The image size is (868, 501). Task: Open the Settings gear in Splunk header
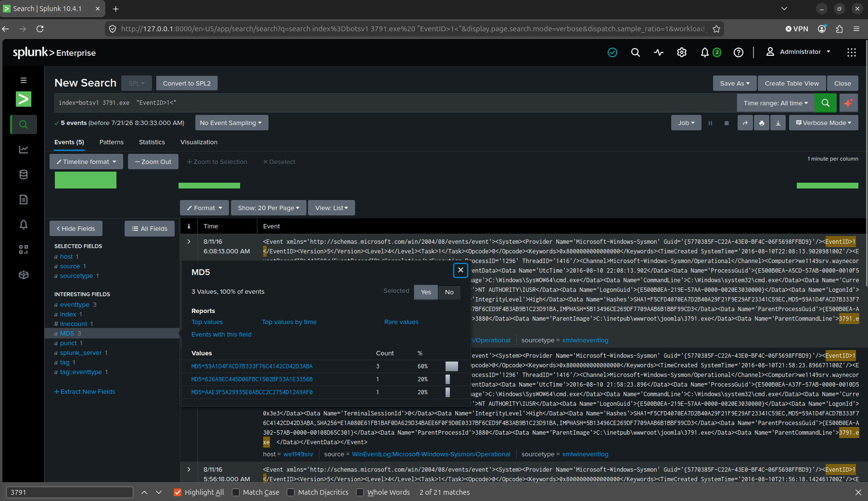[x=682, y=52]
